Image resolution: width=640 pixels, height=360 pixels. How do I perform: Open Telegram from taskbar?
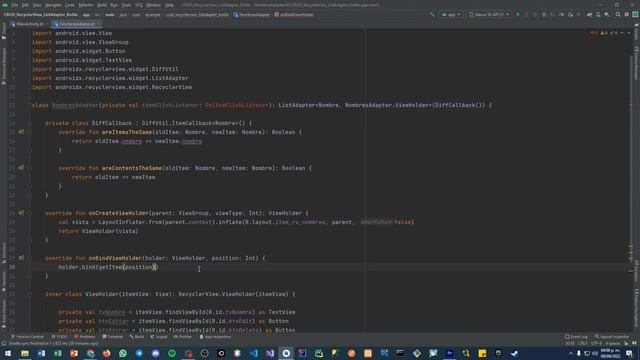pos(139,353)
